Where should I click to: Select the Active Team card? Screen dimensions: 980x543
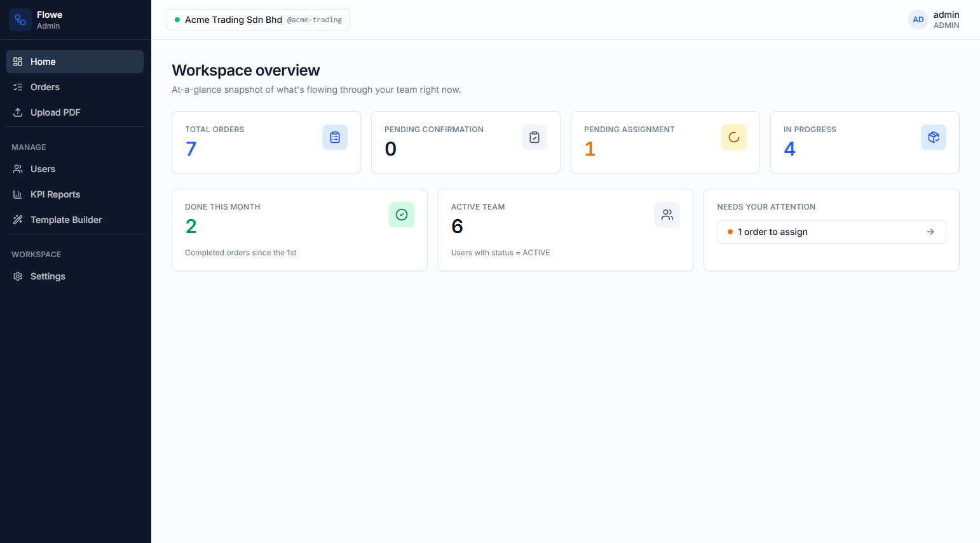(x=566, y=230)
